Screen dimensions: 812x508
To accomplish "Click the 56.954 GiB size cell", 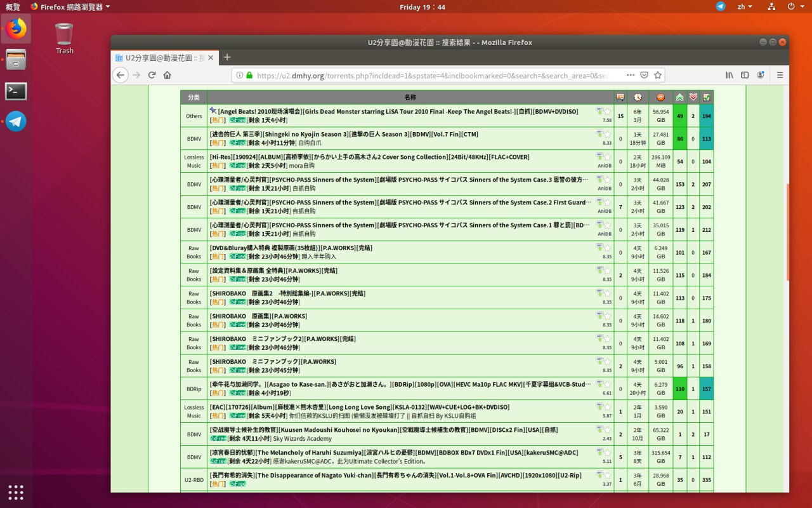I will [660, 116].
